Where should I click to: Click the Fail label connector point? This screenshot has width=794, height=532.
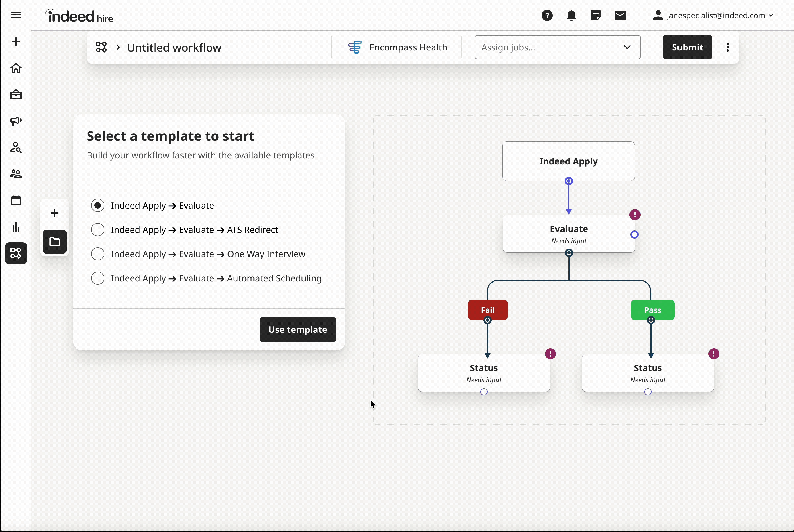(488, 320)
